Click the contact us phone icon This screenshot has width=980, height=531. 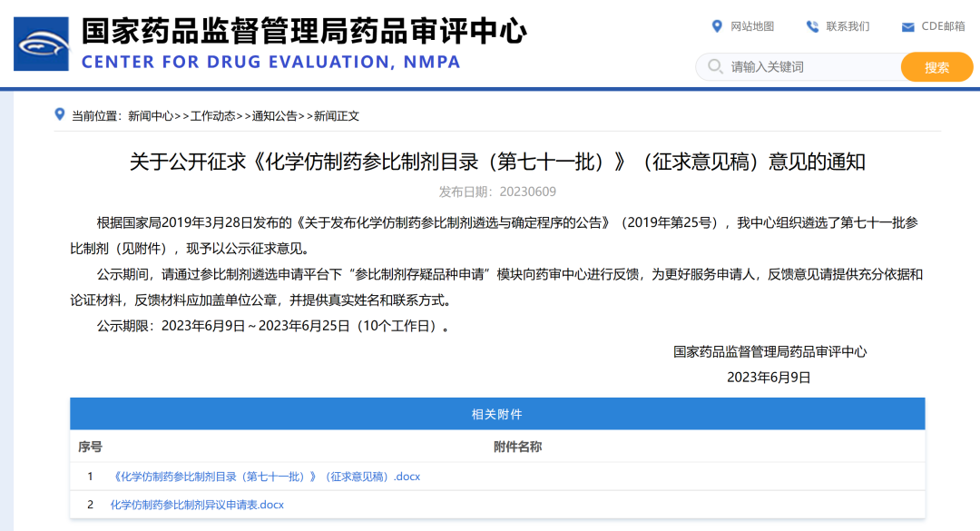[812, 26]
